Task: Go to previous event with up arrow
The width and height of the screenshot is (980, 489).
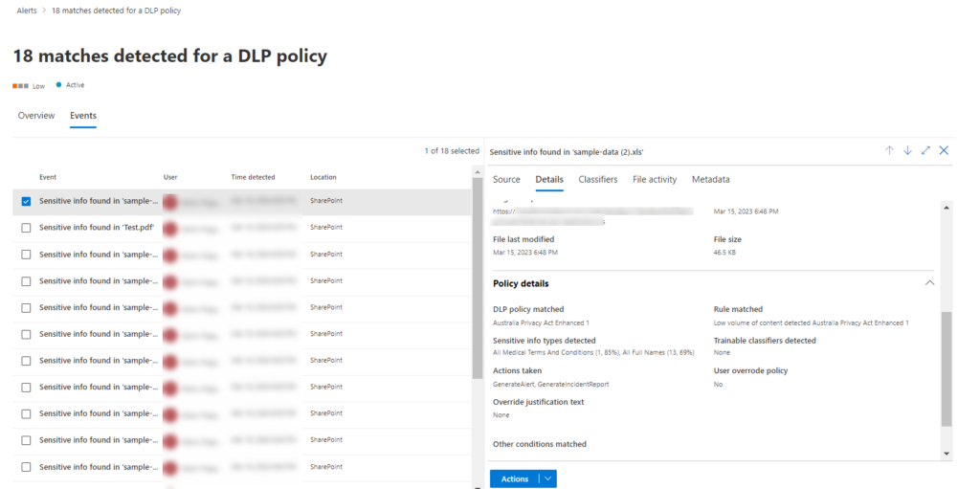Action: coord(889,151)
